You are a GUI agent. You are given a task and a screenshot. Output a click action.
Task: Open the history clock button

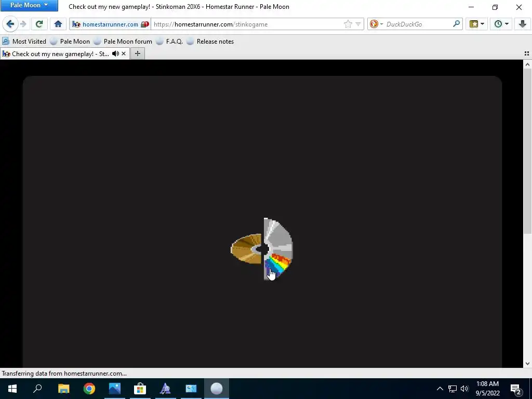[x=498, y=24]
